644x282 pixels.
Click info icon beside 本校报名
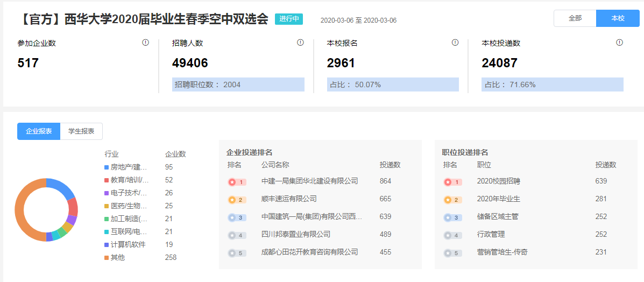tap(455, 43)
